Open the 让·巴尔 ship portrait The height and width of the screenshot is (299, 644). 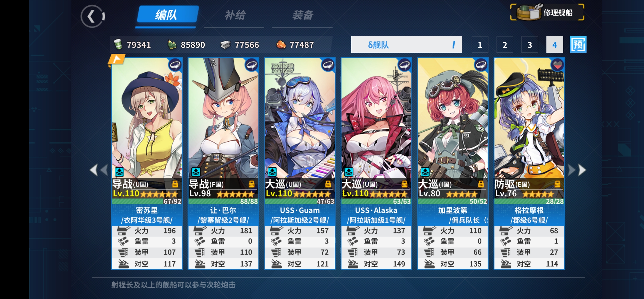point(223,118)
